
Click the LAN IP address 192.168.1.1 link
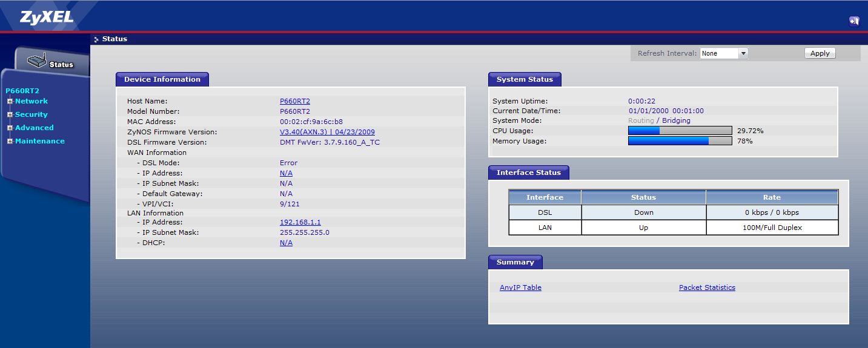click(300, 222)
